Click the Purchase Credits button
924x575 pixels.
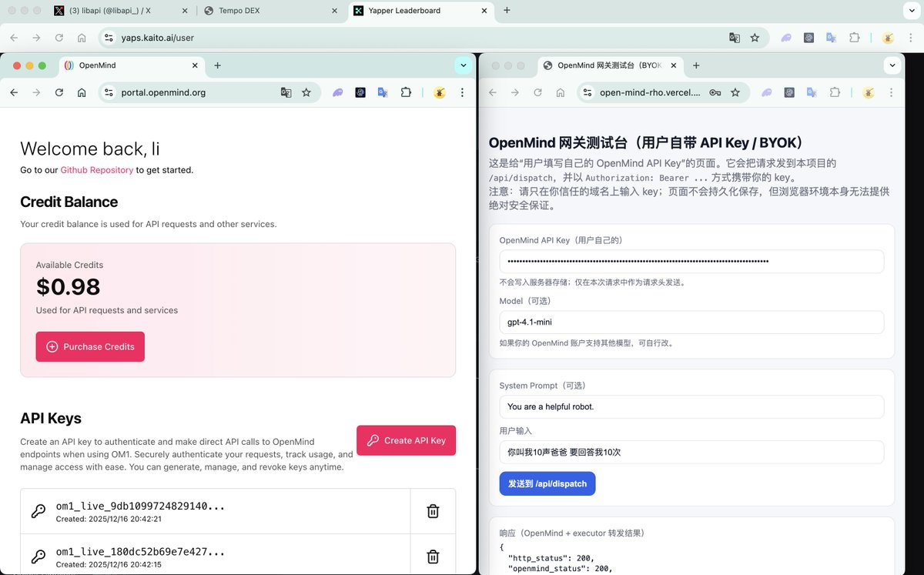click(x=90, y=346)
